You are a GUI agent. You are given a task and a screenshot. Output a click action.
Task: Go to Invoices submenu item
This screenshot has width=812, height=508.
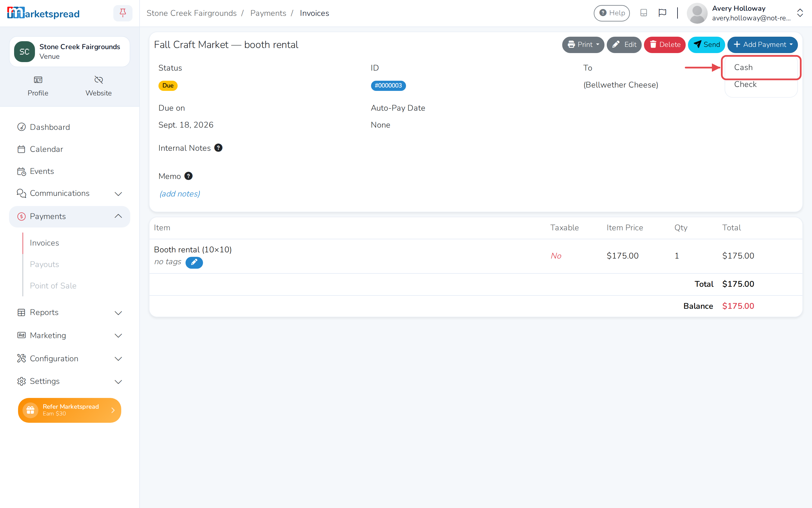point(44,243)
